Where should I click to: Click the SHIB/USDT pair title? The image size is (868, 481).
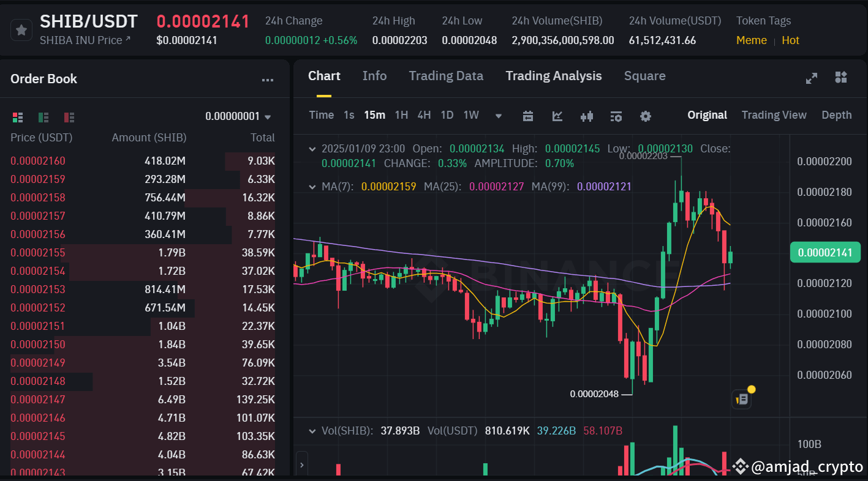[89, 21]
